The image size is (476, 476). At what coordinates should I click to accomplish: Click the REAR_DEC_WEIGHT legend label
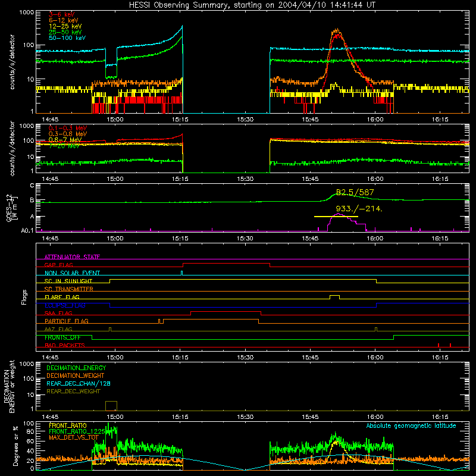pos(73,392)
